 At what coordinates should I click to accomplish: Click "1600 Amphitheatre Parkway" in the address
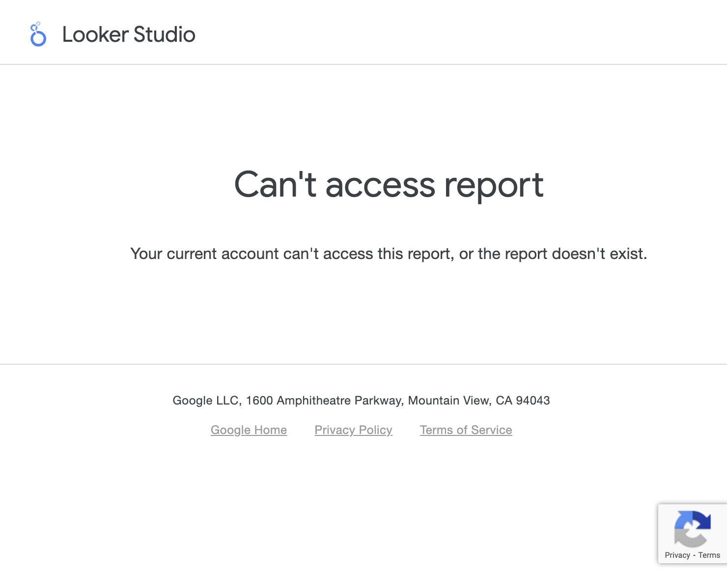pyautogui.click(x=324, y=401)
